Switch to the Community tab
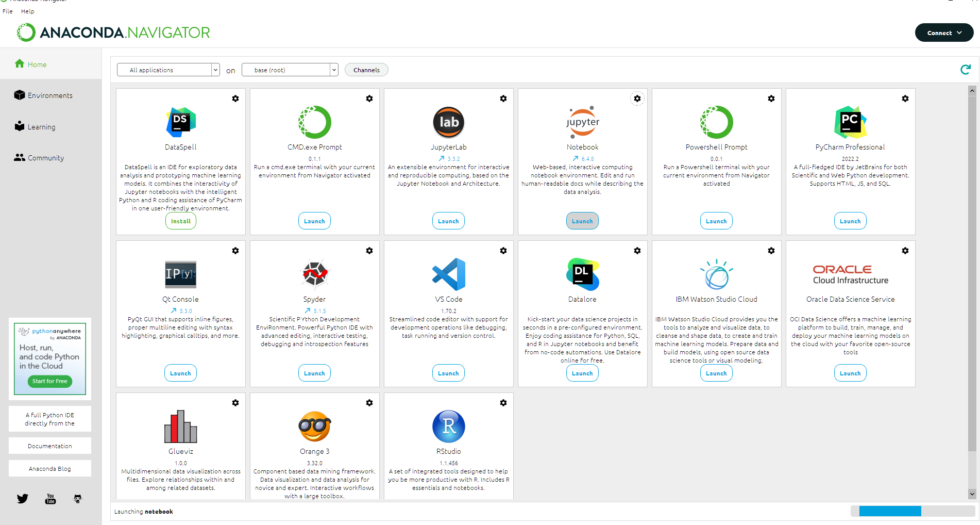The height and width of the screenshot is (525, 980). point(50,158)
